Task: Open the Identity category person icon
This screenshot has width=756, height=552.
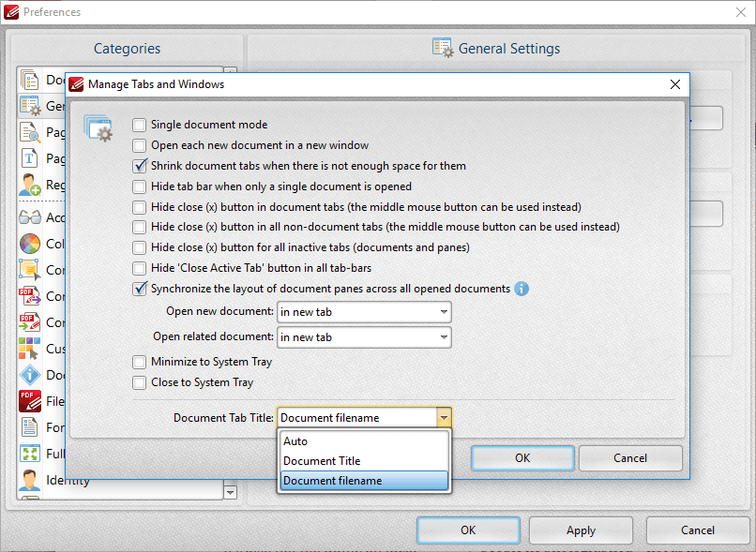Action: click(x=30, y=481)
